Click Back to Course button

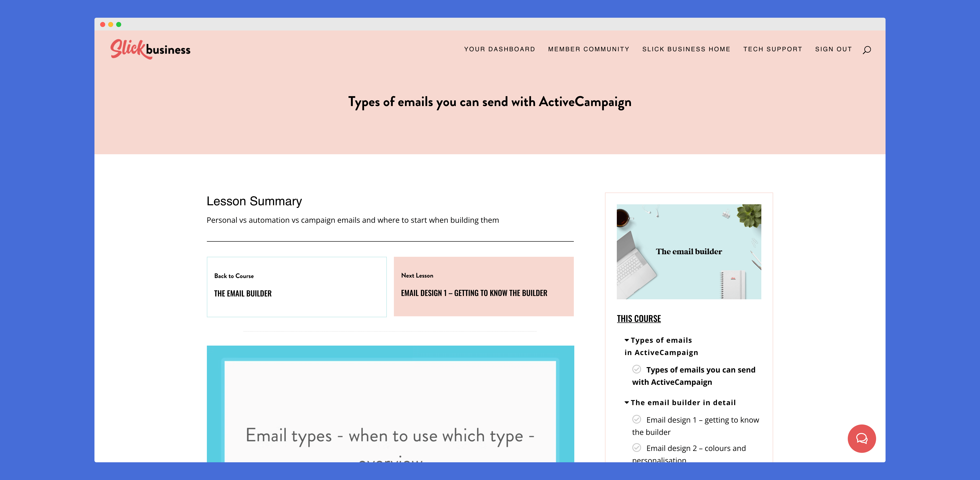coord(297,286)
